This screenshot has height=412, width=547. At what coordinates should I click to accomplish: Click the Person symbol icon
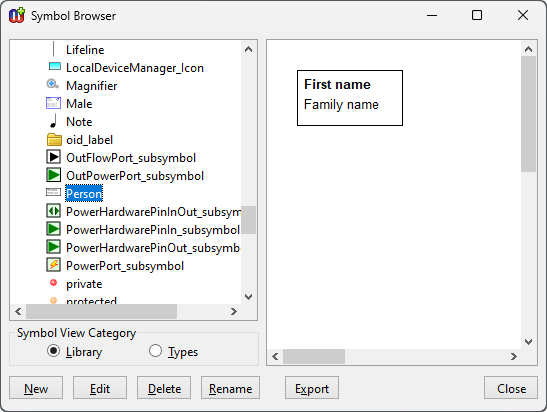[x=53, y=192]
